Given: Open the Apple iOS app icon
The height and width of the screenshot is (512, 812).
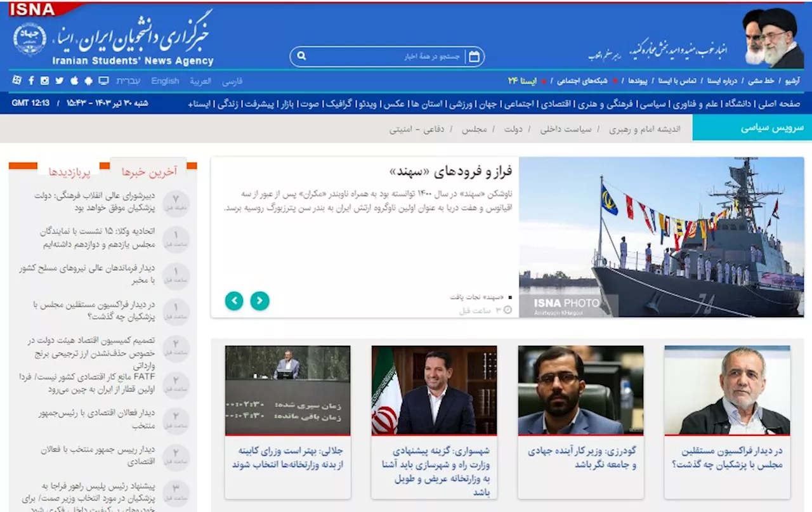Looking at the screenshot, I should [x=74, y=81].
